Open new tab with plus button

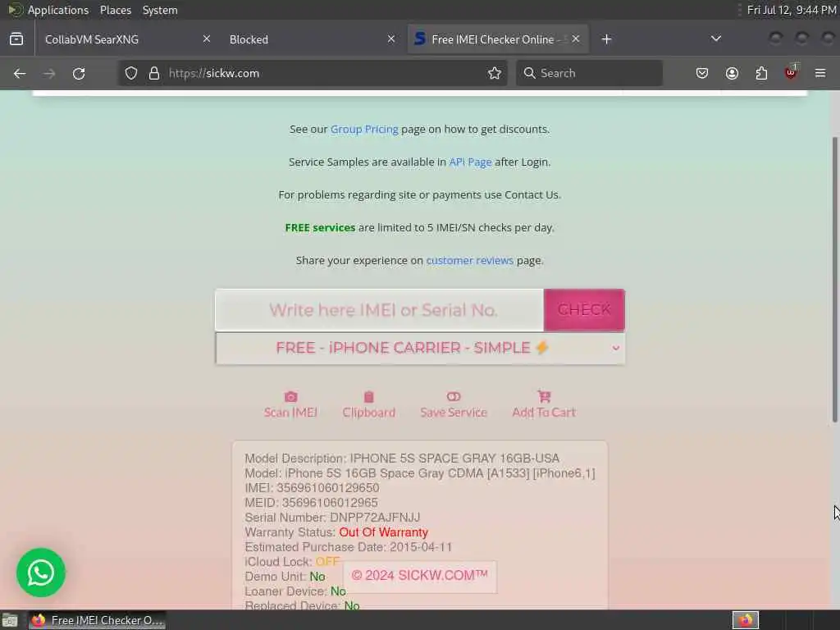606,39
